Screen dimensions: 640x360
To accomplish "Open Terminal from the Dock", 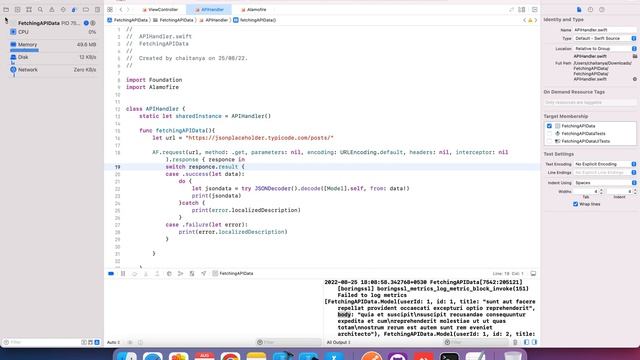I will tap(449, 356).
